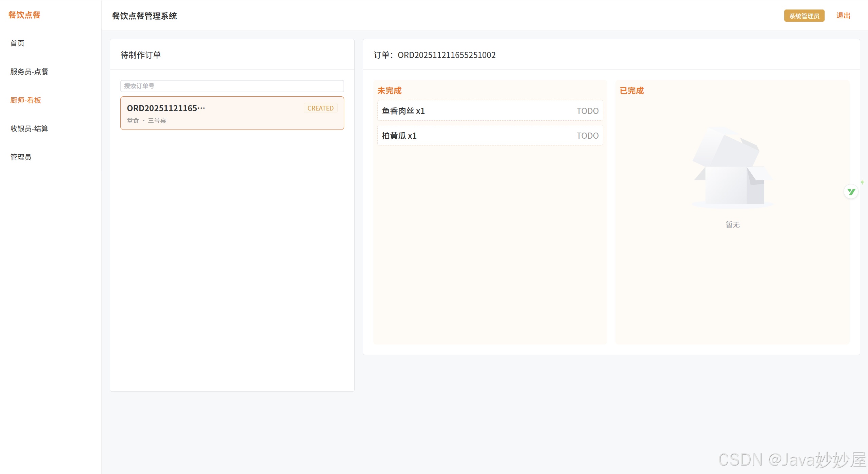Click the 已完成 column header

click(631, 91)
